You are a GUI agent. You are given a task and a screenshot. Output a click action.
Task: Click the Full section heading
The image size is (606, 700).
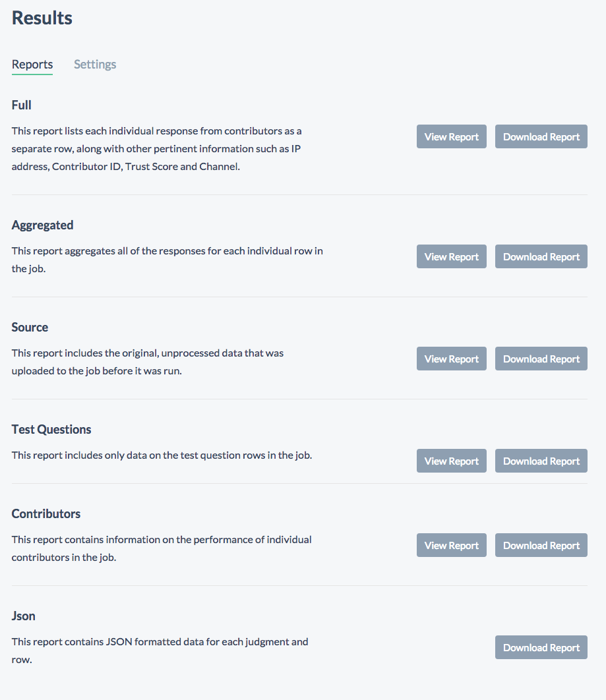coord(22,105)
